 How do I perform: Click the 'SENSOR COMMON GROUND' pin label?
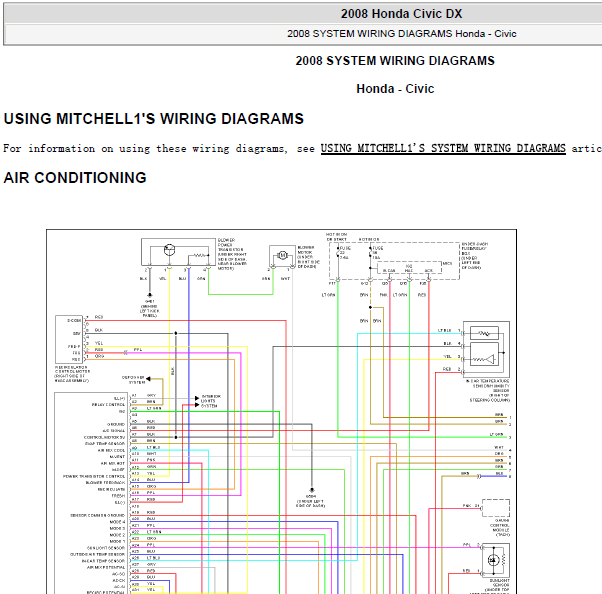coord(98,515)
